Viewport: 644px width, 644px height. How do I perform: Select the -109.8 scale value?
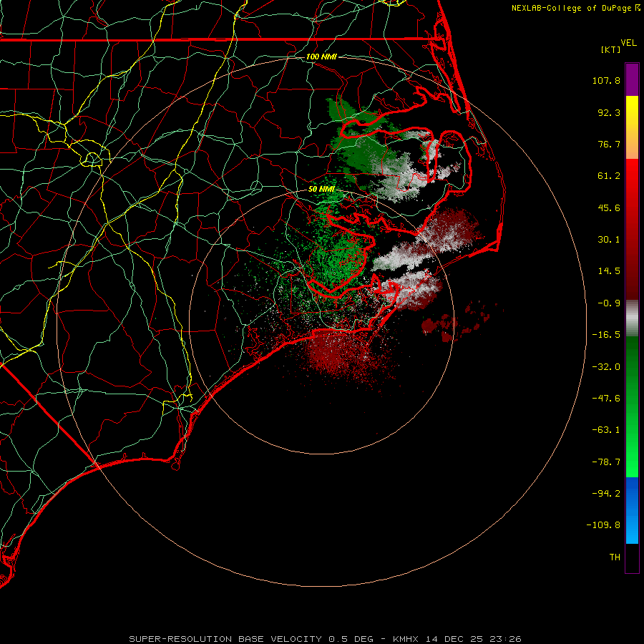(604, 525)
